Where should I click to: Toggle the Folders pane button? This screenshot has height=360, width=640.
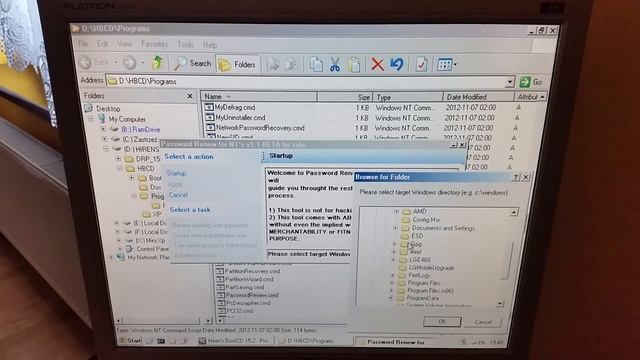coord(237,64)
